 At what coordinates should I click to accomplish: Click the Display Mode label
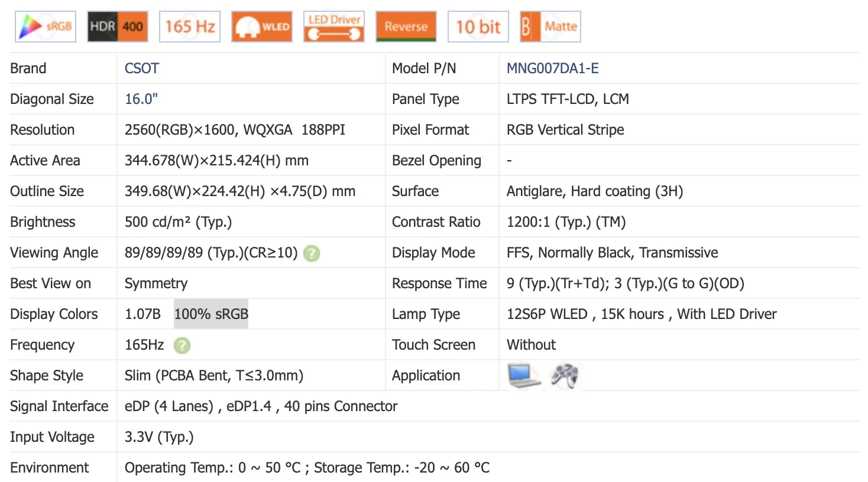433,253
